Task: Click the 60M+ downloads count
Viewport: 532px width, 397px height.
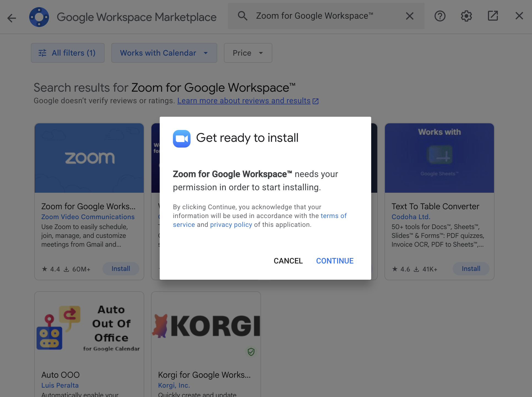Action: (77, 269)
